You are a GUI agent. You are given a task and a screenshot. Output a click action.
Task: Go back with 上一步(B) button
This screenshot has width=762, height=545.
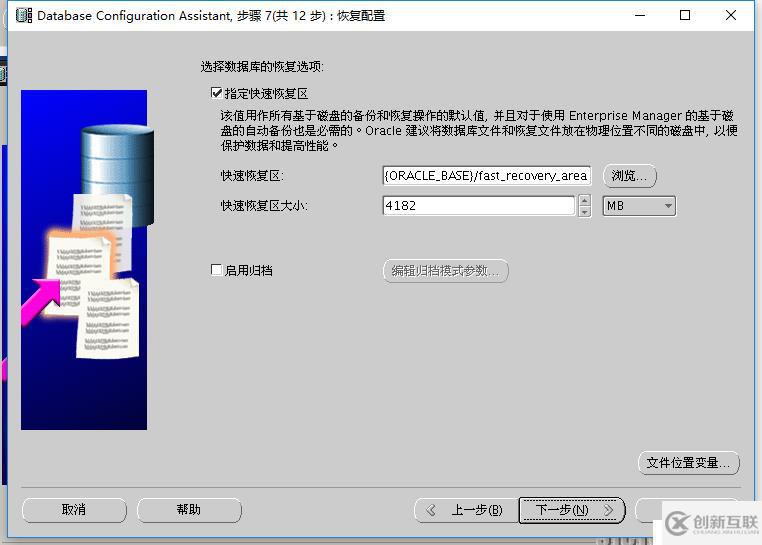[x=466, y=510]
